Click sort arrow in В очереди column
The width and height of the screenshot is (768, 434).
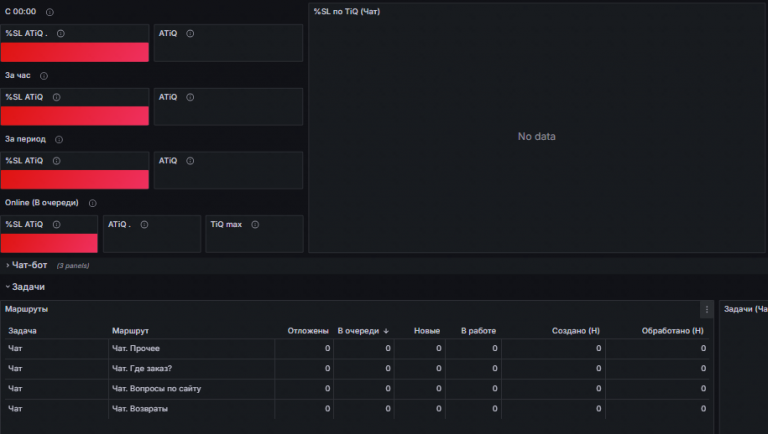386,331
